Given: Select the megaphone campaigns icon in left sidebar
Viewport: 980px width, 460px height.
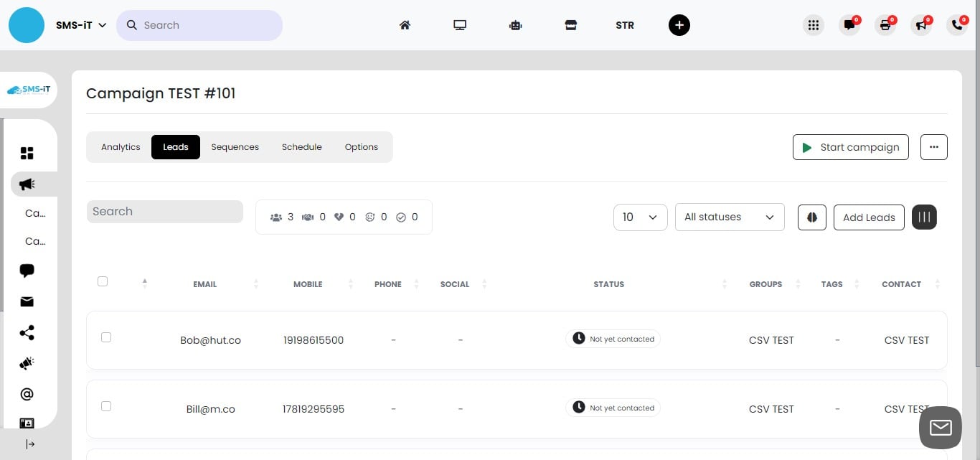Looking at the screenshot, I should click(x=26, y=184).
